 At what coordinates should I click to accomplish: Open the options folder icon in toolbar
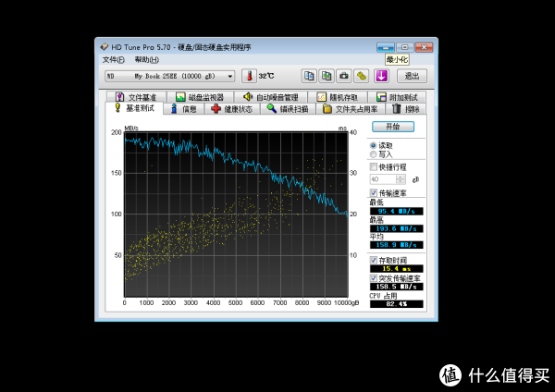pyautogui.click(x=362, y=76)
